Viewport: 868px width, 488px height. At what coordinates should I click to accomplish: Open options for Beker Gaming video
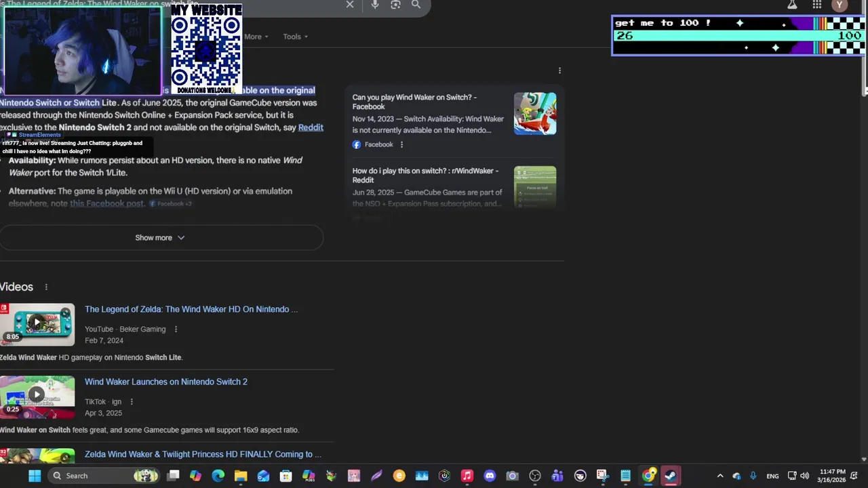(176, 329)
